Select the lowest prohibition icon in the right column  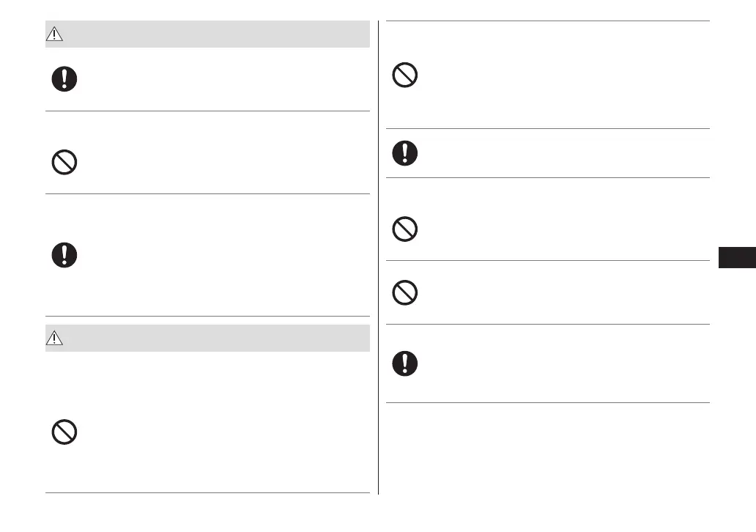point(405,292)
